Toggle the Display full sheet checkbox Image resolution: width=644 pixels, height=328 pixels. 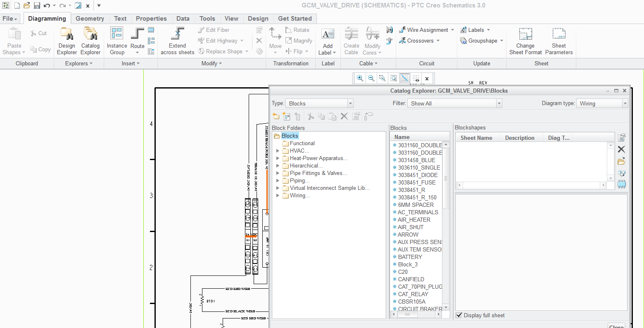point(459,315)
